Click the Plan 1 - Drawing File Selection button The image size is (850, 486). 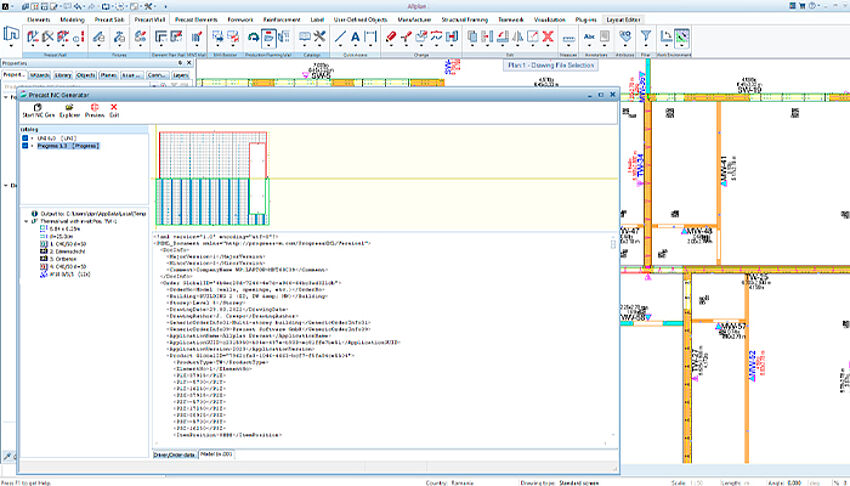coord(553,65)
